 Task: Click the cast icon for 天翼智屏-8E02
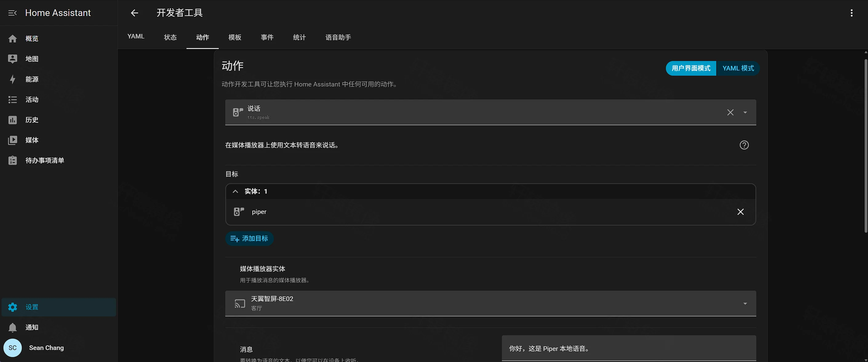click(x=240, y=304)
